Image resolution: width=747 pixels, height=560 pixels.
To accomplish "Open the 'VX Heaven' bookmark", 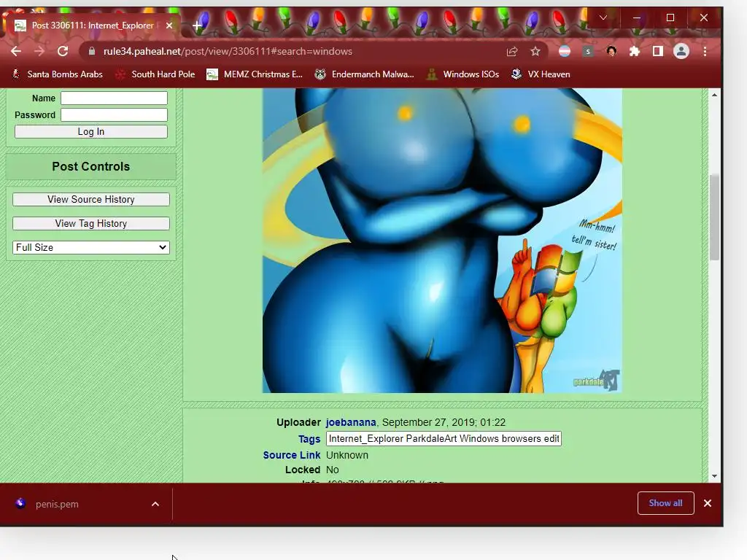I will tap(541, 74).
